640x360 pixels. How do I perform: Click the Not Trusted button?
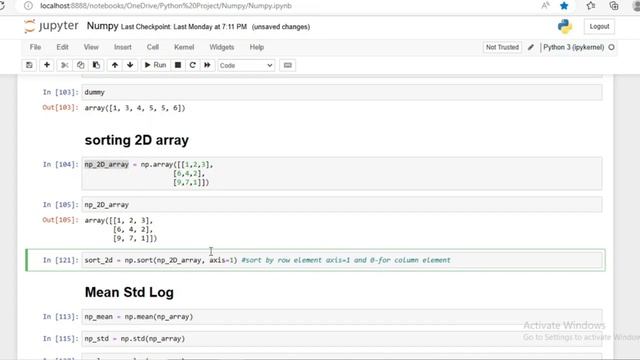pyautogui.click(x=502, y=47)
